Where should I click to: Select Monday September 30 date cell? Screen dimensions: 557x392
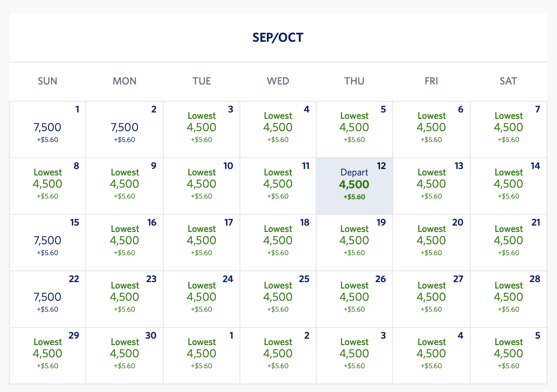pos(124,356)
